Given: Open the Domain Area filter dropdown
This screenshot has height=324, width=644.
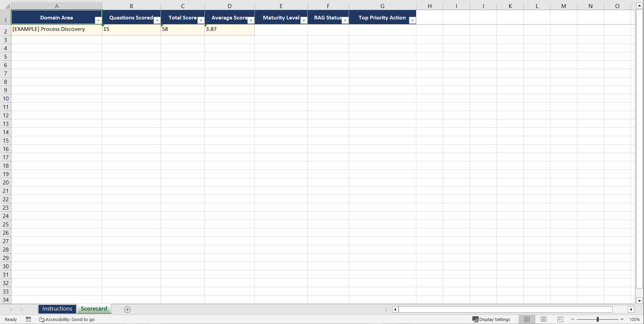Looking at the screenshot, I should (x=98, y=20).
